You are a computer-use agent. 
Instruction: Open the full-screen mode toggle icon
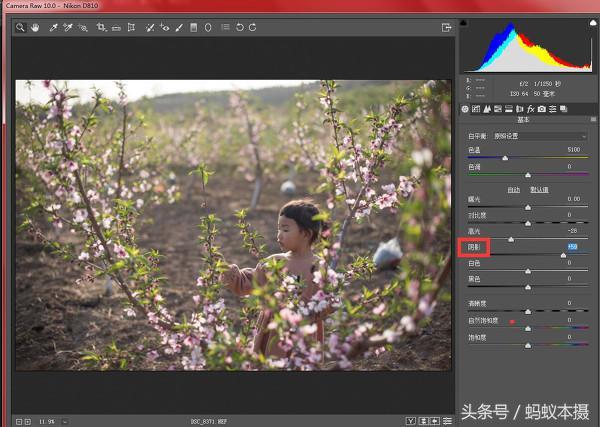444,27
